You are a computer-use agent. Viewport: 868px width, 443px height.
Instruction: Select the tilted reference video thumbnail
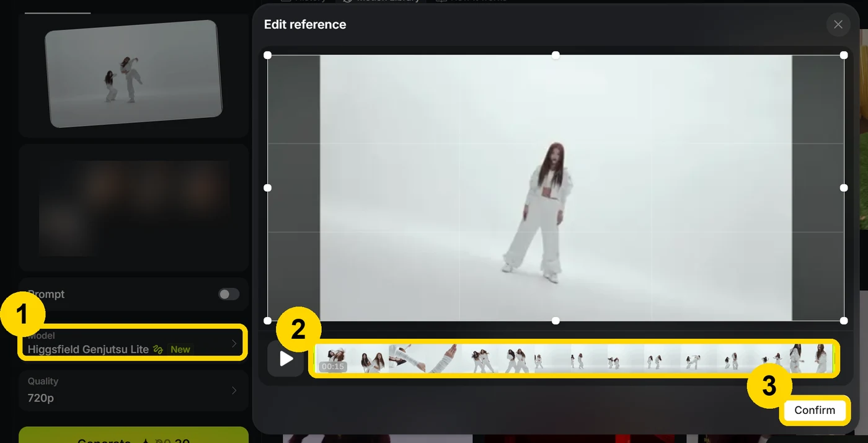134,73
